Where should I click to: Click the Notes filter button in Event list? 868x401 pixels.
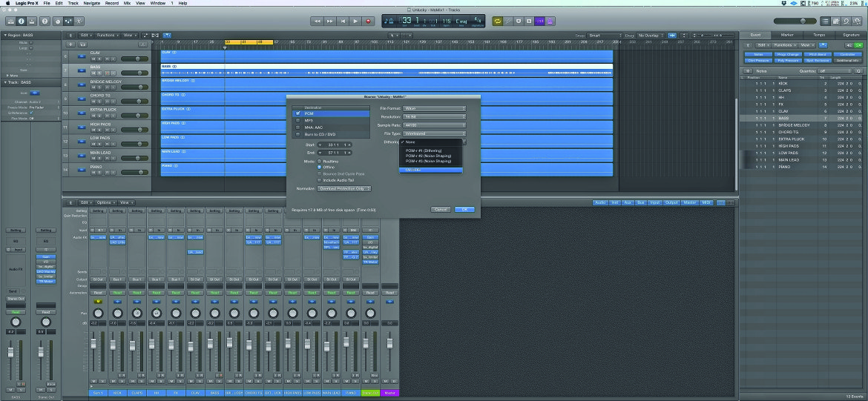[758, 55]
